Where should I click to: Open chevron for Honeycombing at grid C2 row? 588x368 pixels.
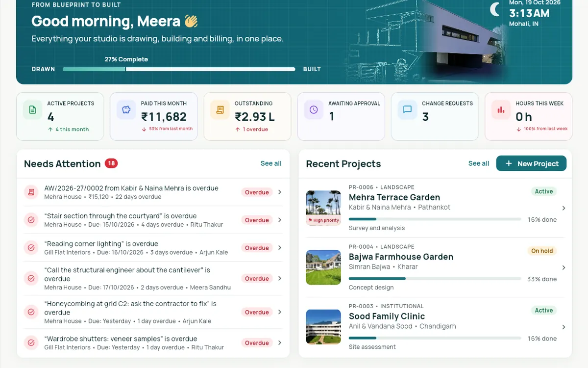coord(280,312)
